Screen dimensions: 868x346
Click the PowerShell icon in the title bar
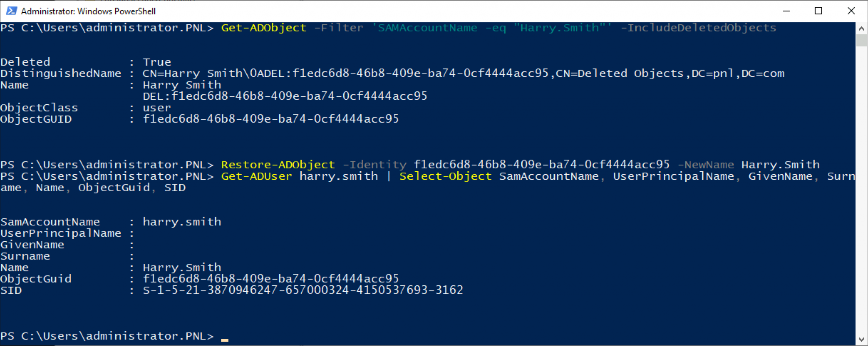(x=11, y=11)
